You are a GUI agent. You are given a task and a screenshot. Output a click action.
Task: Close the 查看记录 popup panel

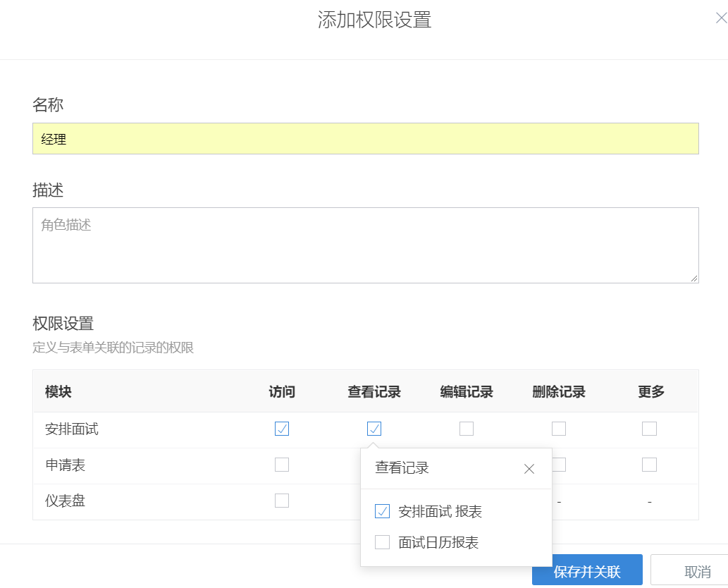coord(529,469)
